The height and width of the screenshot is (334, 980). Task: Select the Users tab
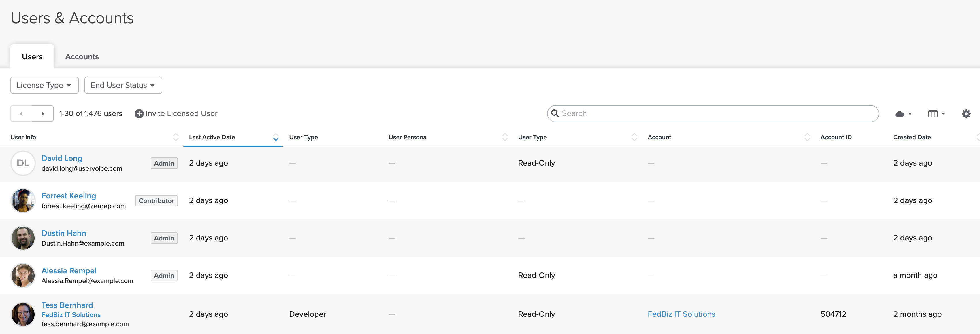click(32, 57)
